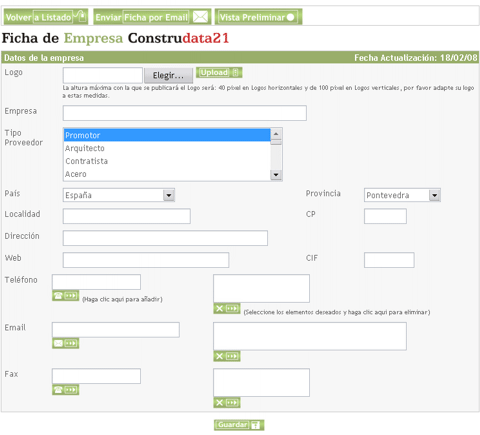
Task: Click the CIF input field
Action: point(389,260)
